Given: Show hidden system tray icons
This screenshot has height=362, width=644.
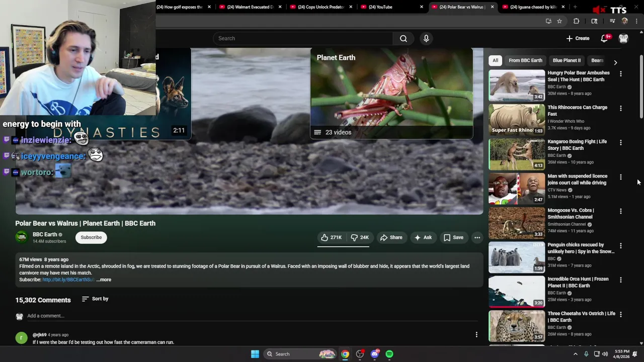Looking at the screenshot, I should [576, 354].
